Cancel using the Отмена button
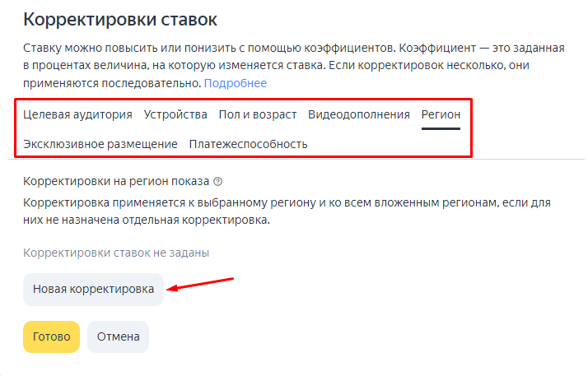 (118, 337)
